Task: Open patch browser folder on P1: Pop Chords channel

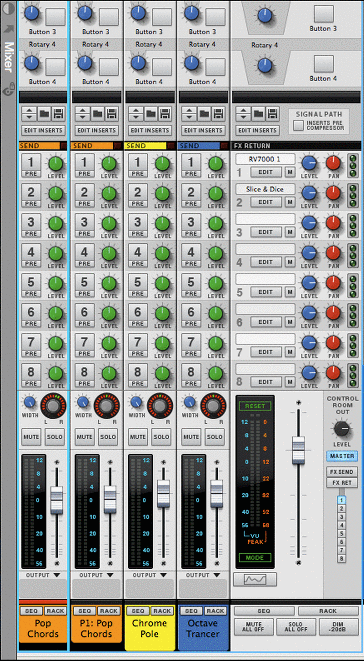Action: pos(97,113)
